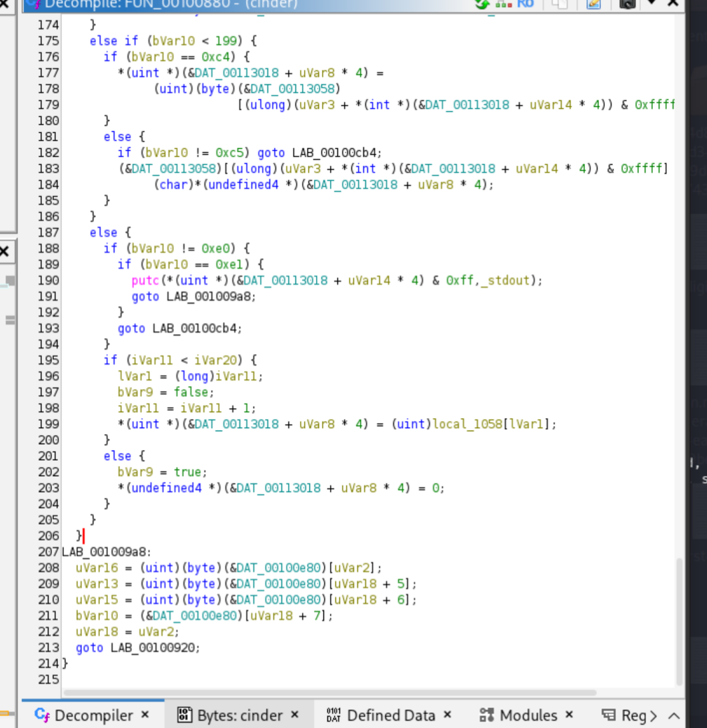Screen dimensions: 707x728
Task: Click LAB_001009a8 in goto on line 191
Action: [x=209, y=296]
